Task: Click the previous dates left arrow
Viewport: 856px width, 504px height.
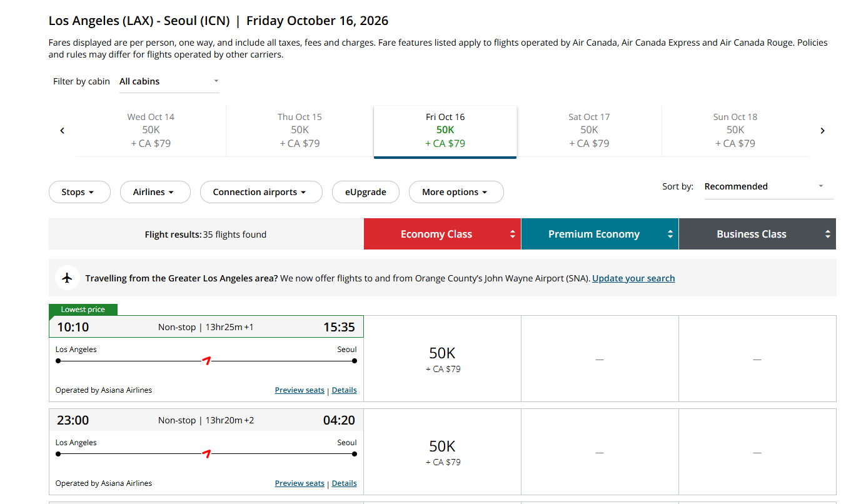Action: (63, 131)
